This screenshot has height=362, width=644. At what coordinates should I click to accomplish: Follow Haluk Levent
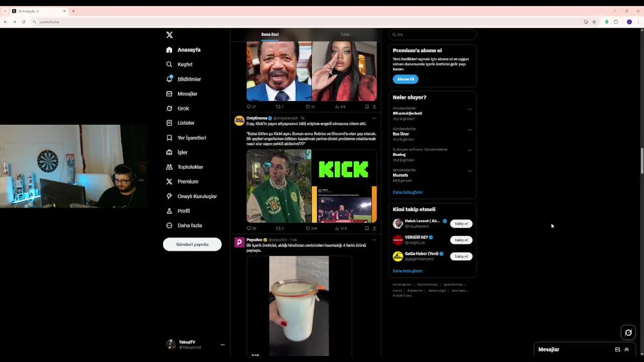point(461,224)
